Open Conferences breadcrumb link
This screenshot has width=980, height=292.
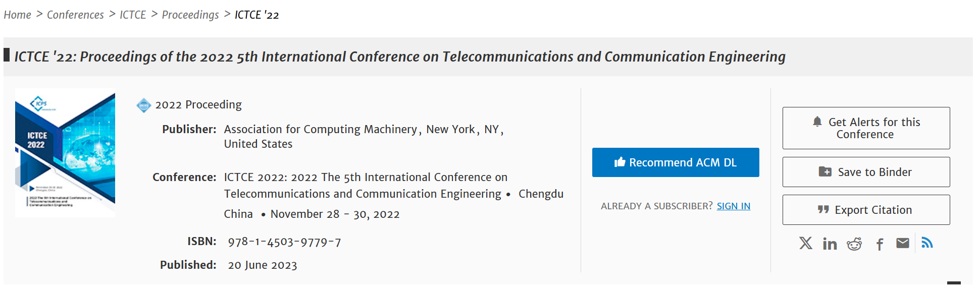[x=75, y=15]
